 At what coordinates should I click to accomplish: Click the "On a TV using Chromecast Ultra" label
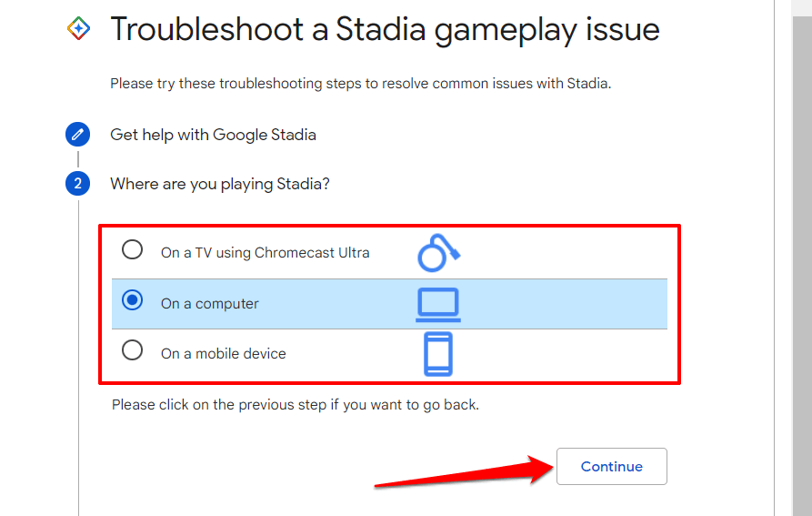coord(265,253)
